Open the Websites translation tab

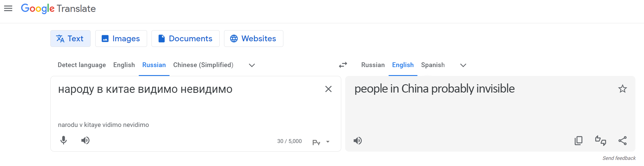tap(253, 39)
